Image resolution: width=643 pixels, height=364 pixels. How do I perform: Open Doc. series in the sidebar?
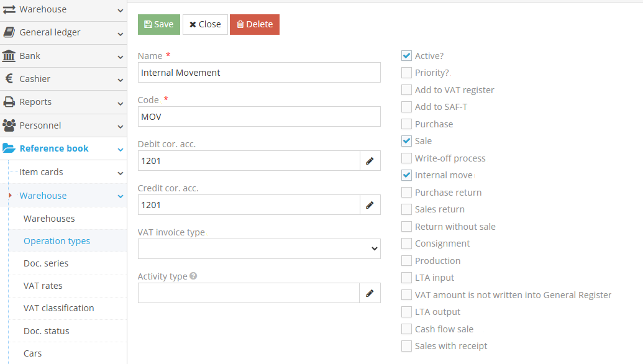tap(46, 263)
